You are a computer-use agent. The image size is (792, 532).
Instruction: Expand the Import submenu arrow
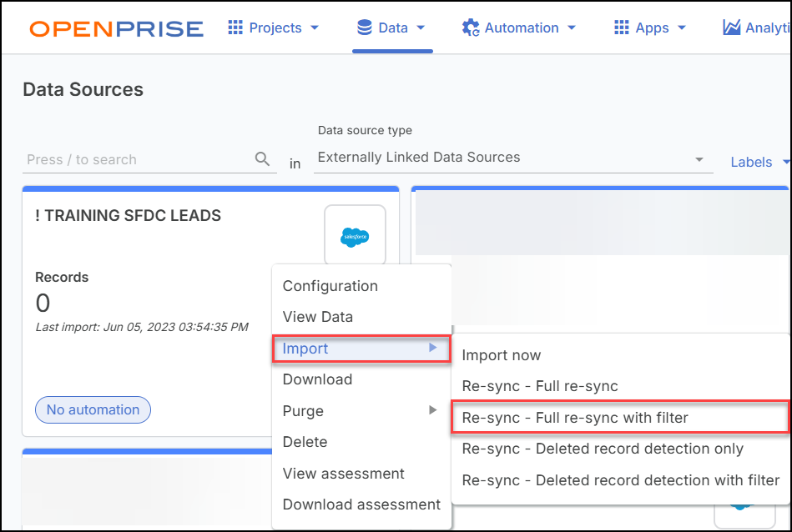pos(433,347)
